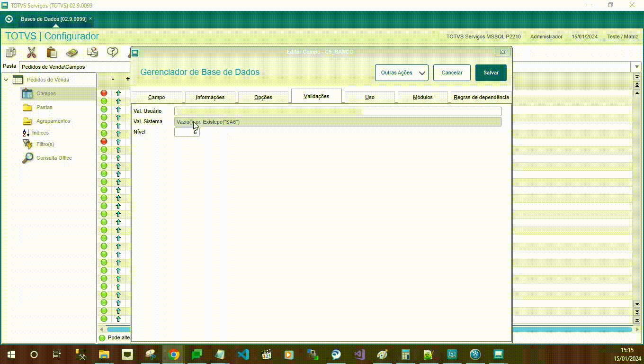
Task: Click the funnel icon for Filtro(s)
Action: tap(27, 144)
